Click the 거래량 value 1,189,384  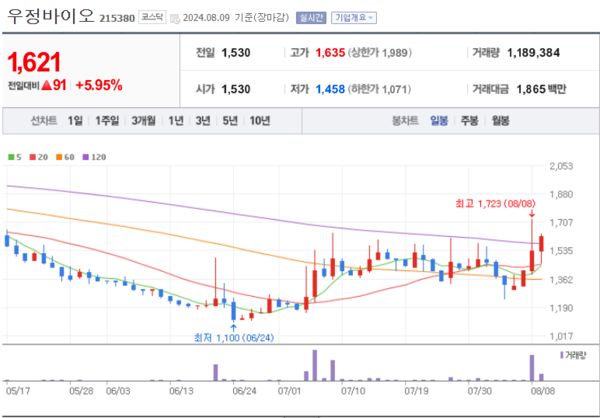(533, 52)
